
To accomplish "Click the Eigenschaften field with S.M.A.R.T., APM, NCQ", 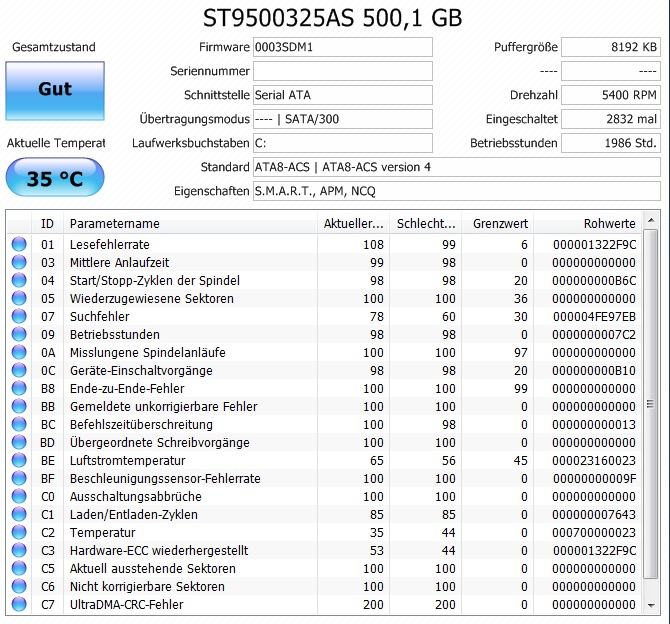I will (x=457, y=191).
